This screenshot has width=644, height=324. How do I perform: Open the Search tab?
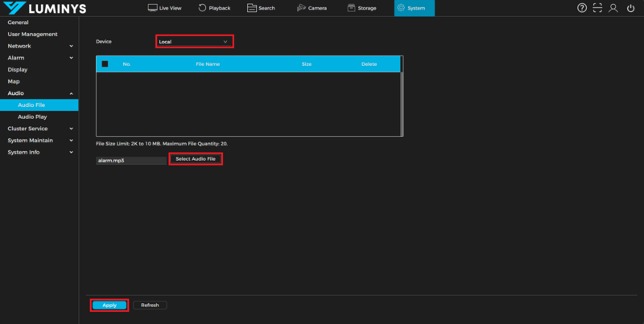click(262, 8)
